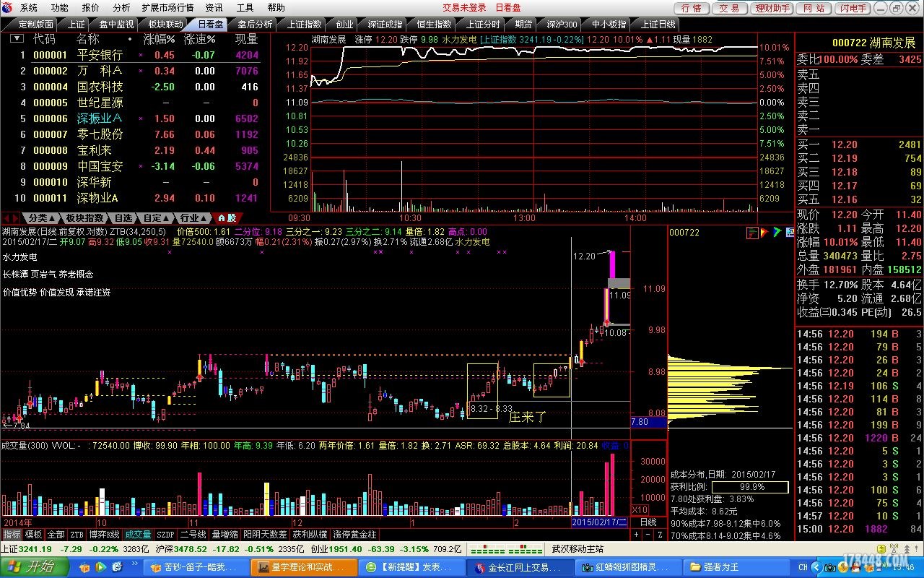The image size is (924, 578).
Task: Click the 武汉移动主站 status bar entry
Action: (577, 549)
